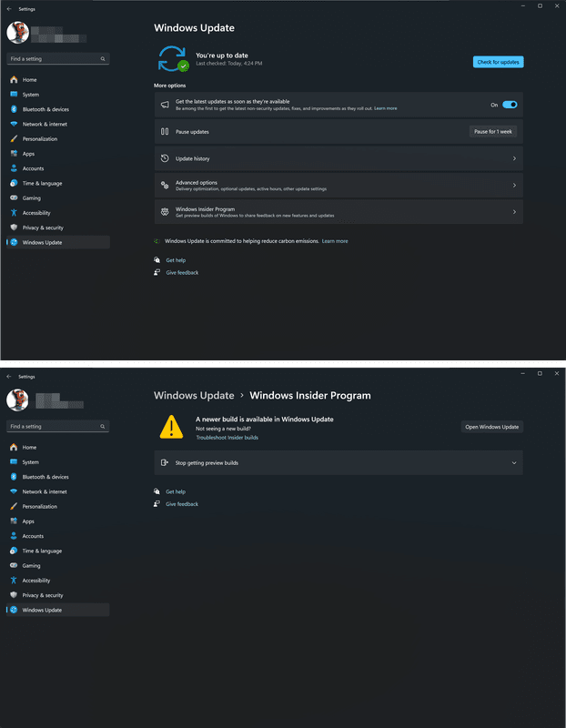
Task: Click the Privacy & security shield icon in the top window
Action: click(x=14, y=227)
